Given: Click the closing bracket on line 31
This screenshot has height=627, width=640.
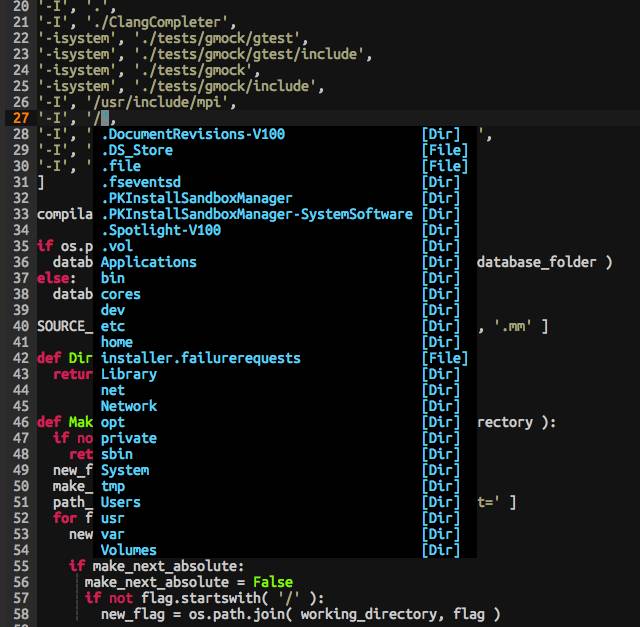Looking at the screenshot, I should coord(40,182).
